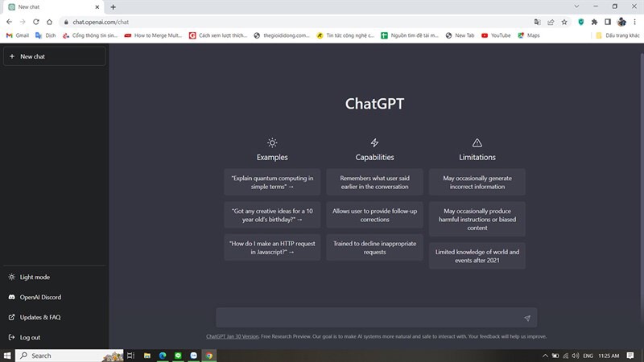This screenshot has width=644, height=362.
Task: Click the page vertical scrollbar
Action: click(x=642, y=183)
